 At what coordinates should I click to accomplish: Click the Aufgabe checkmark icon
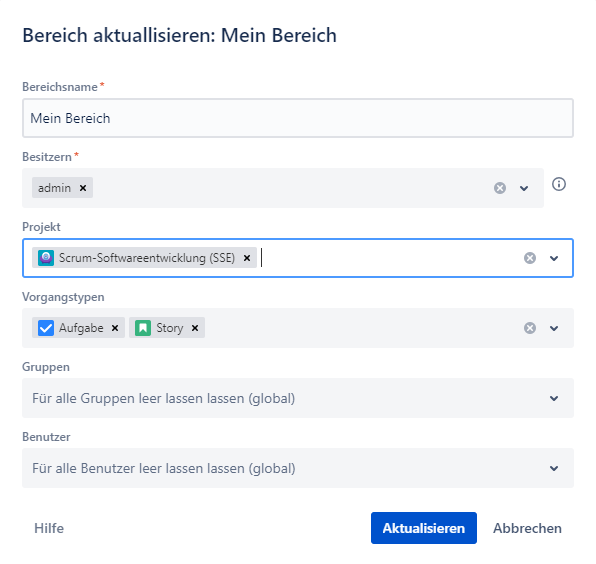pos(46,328)
